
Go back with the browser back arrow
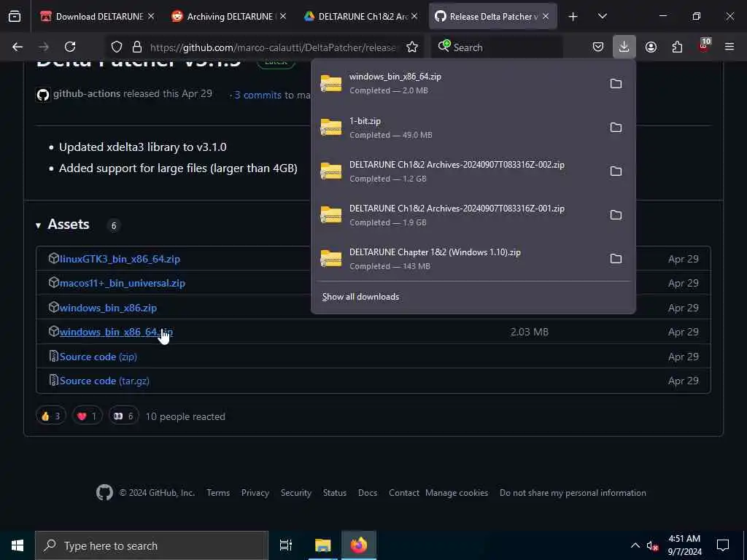point(18,47)
